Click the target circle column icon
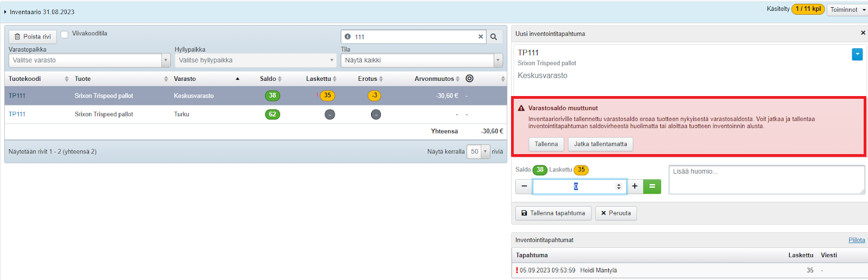This screenshot has height=280, width=868. tap(470, 79)
